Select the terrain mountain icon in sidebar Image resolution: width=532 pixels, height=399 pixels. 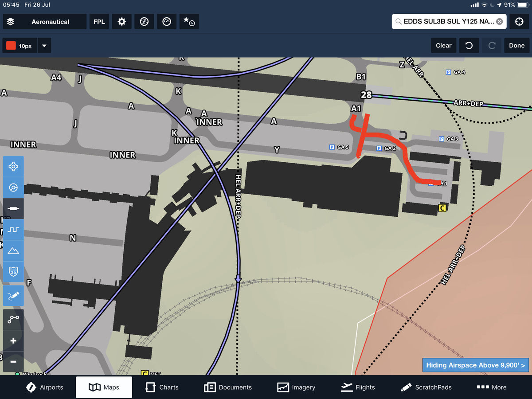pyautogui.click(x=13, y=250)
